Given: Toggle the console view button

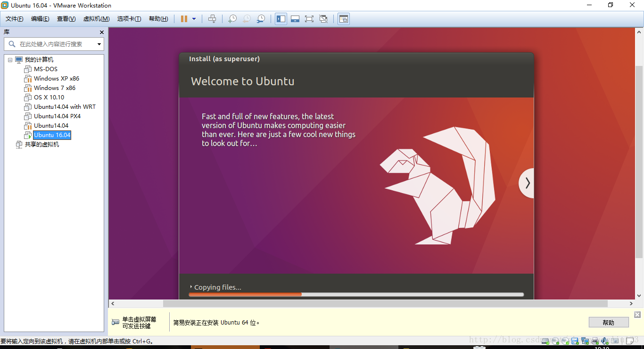Looking at the screenshot, I should pyautogui.click(x=344, y=19).
